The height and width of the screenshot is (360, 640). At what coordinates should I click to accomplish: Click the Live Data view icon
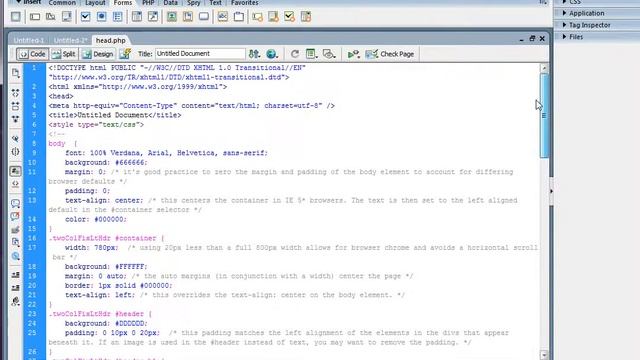(125, 54)
